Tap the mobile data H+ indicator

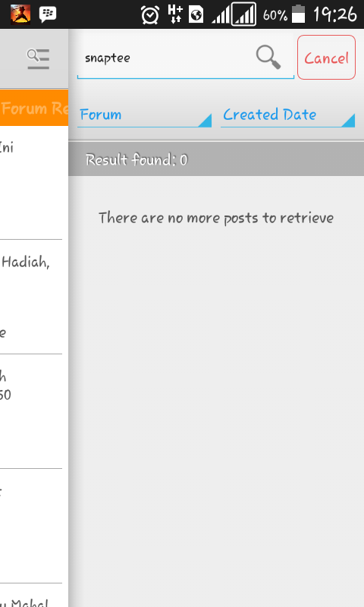tap(175, 14)
